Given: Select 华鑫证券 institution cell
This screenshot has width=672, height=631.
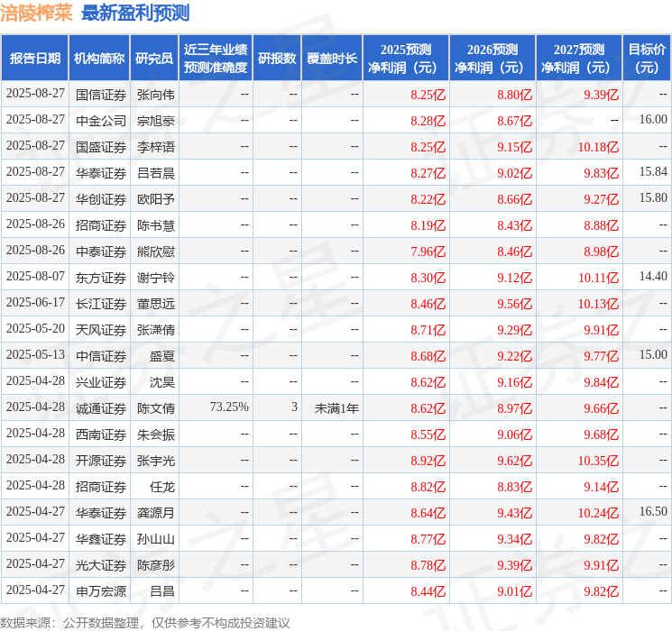Looking at the screenshot, I should point(101,539).
